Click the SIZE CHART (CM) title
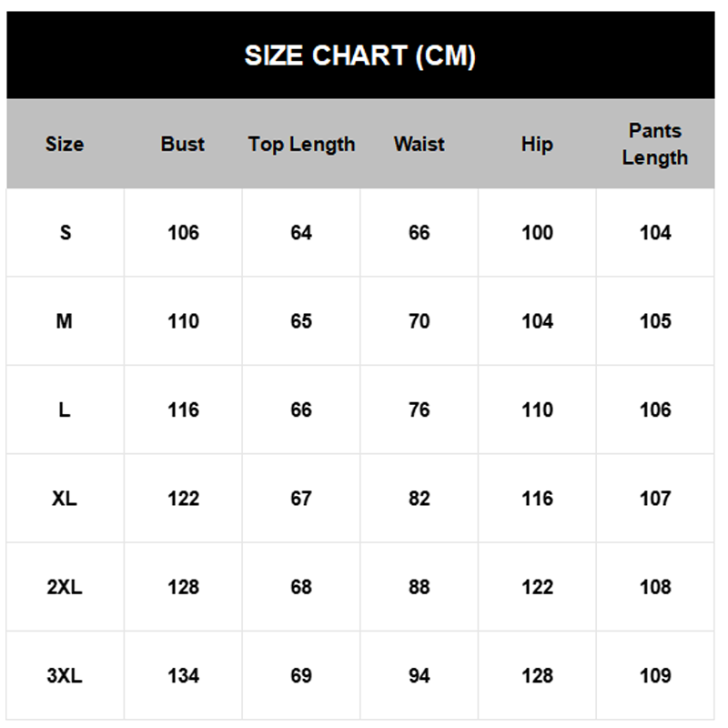 (x=359, y=56)
